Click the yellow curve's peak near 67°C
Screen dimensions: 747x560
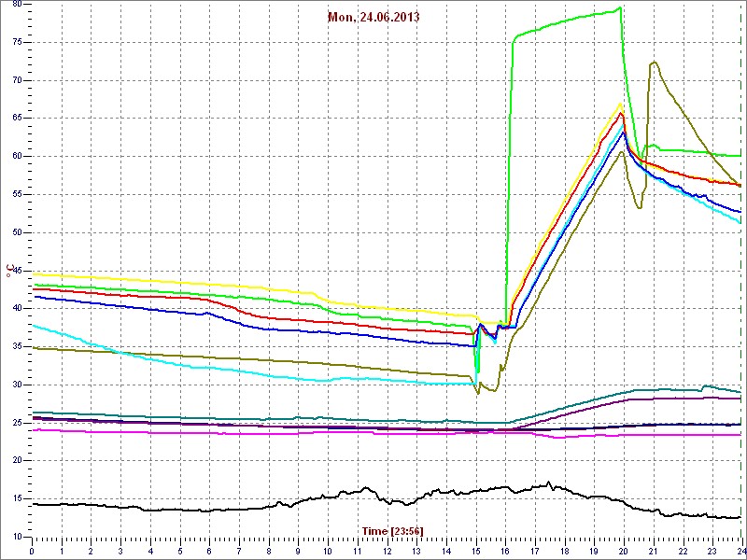pyautogui.click(x=620, y=104)
